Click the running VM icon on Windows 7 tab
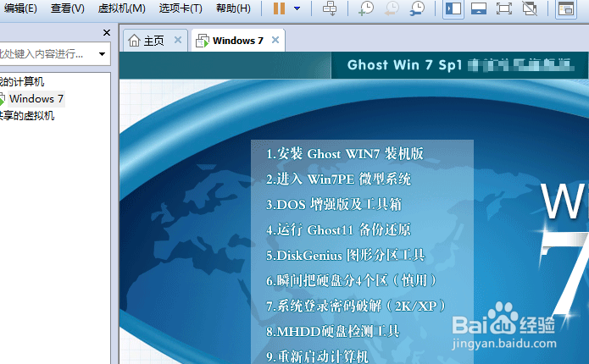This screenshot has width=589, height=364. click(x=203, y=41)
